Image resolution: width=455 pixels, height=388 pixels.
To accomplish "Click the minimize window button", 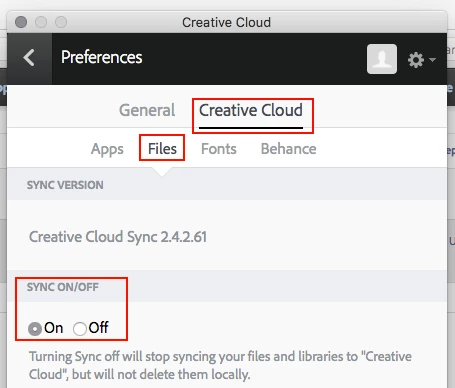I will 41,22.
